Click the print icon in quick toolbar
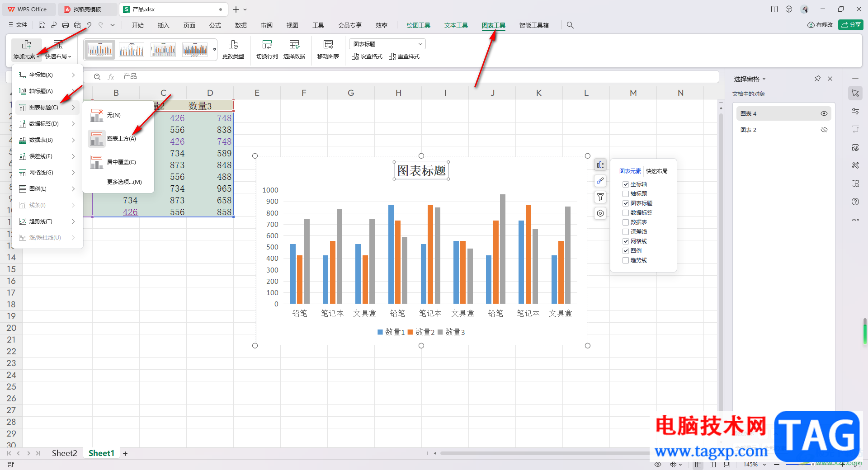868x470 pixels. coord(66,25)
